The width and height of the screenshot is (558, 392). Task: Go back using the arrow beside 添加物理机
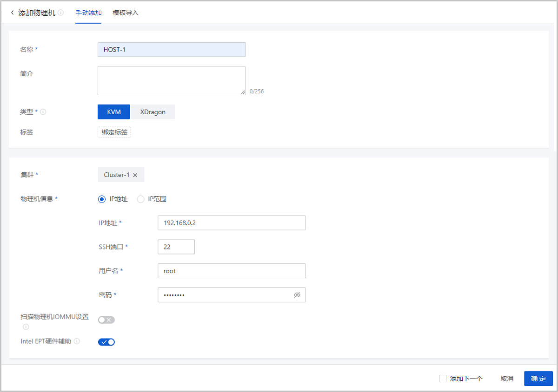point(12,13)
